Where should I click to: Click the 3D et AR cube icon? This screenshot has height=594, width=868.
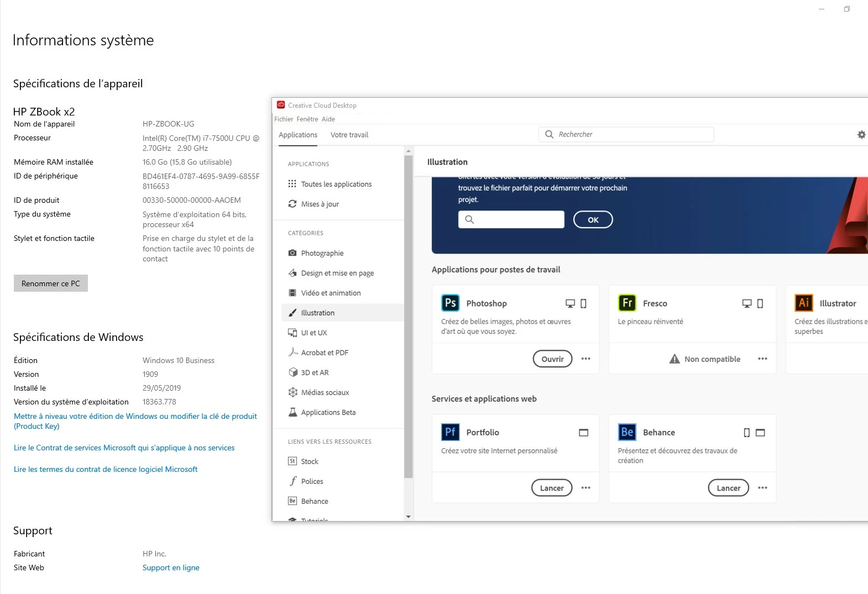(293, 372)
